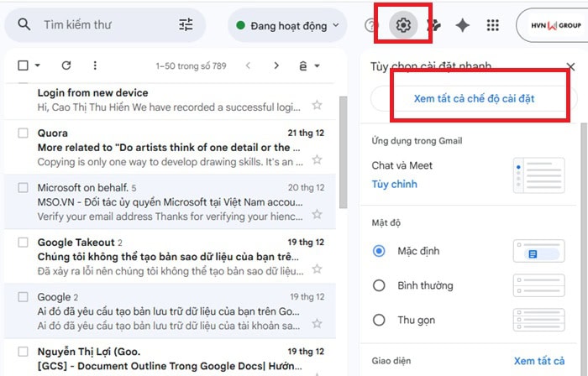Open the Quora email

171,147
